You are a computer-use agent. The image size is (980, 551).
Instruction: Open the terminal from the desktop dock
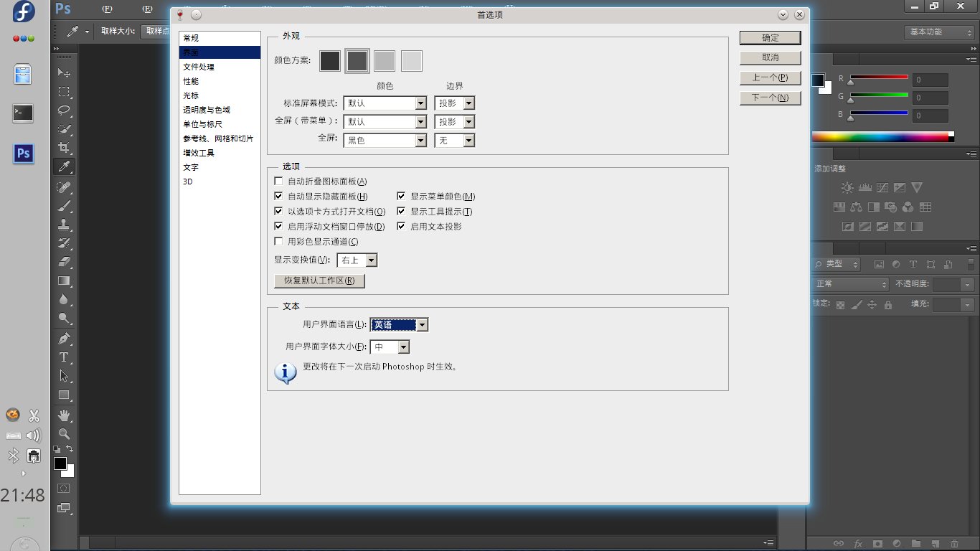click(x=24, y=113)
